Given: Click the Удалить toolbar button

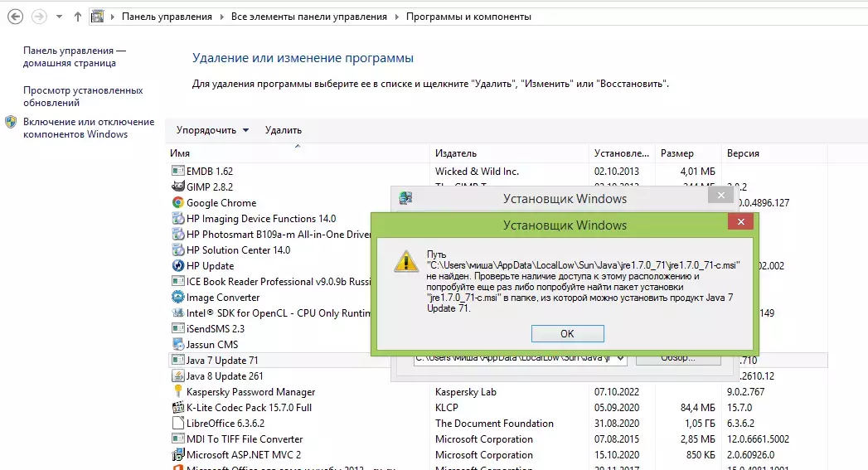Looking at the screenshot, I should 283,130.
